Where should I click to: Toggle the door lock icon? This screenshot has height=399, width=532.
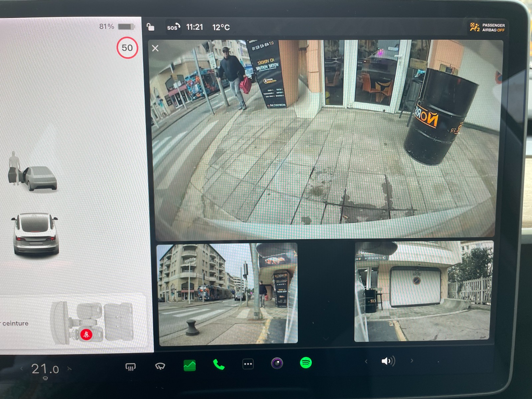(150, 27)
